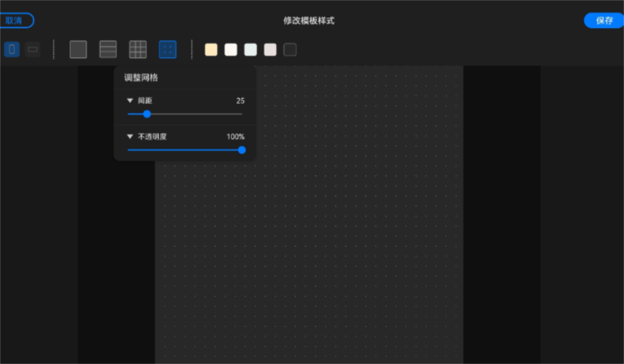624x364 pixels.
Task: Select the horizontal lined template icon
Action: [108, 50]
